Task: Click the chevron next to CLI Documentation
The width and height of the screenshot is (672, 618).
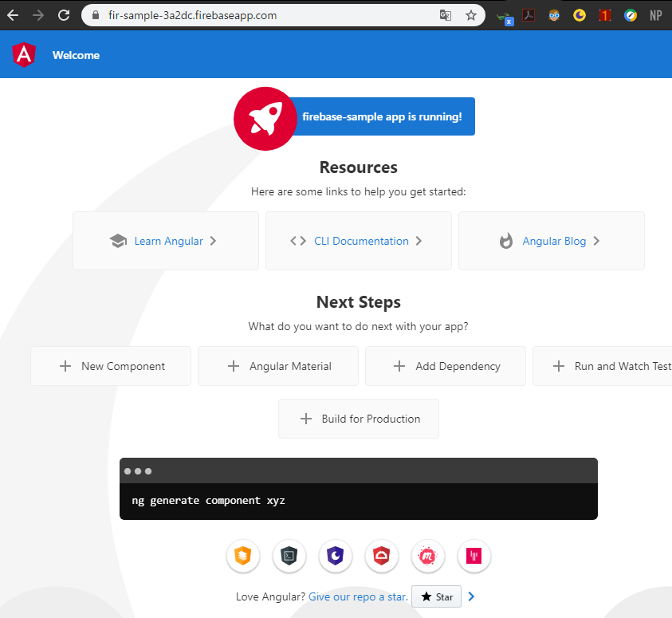Action: coord(419,241)
